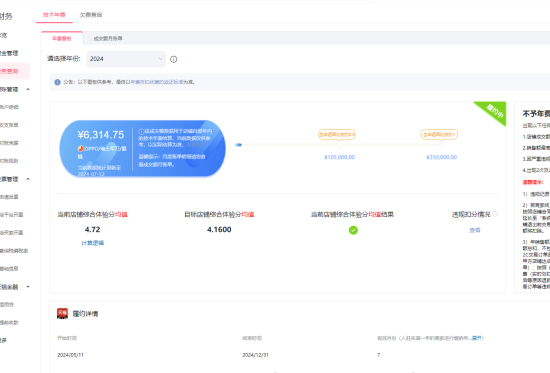Click 查看 under 违规扣分情况
This screenshot has width=550, height=373.
(475, 230)
